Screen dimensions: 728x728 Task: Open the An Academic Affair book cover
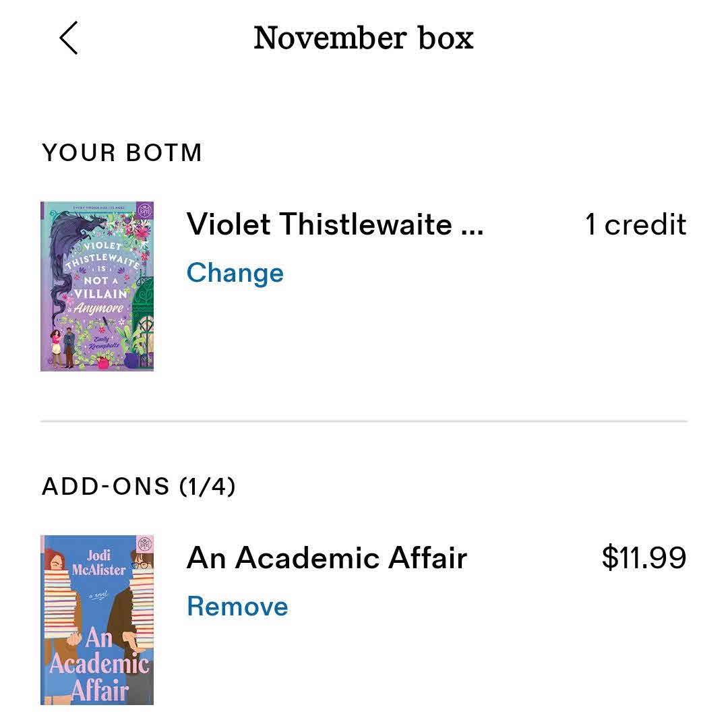[x=97, y=619]
